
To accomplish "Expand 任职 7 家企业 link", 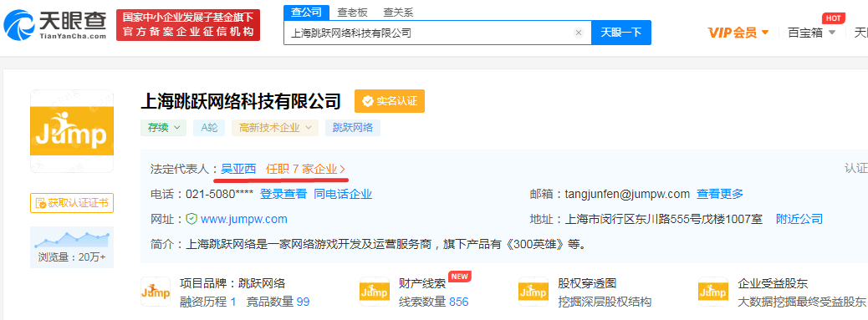I will (x=305, y=169).
